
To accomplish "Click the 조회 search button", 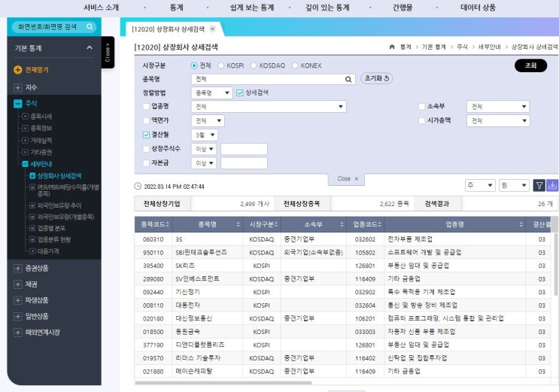I will 530,65.
